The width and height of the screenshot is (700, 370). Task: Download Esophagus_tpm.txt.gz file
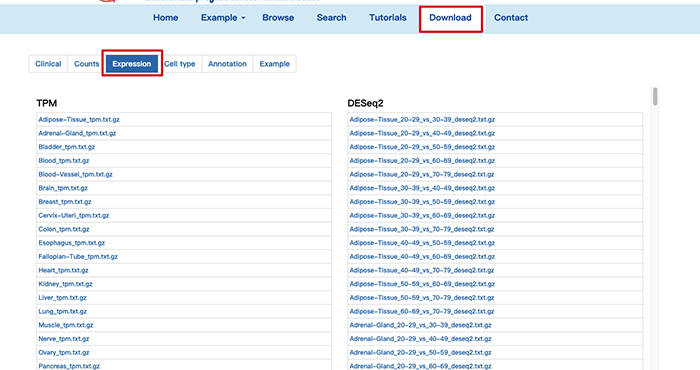tap(71, 243)
